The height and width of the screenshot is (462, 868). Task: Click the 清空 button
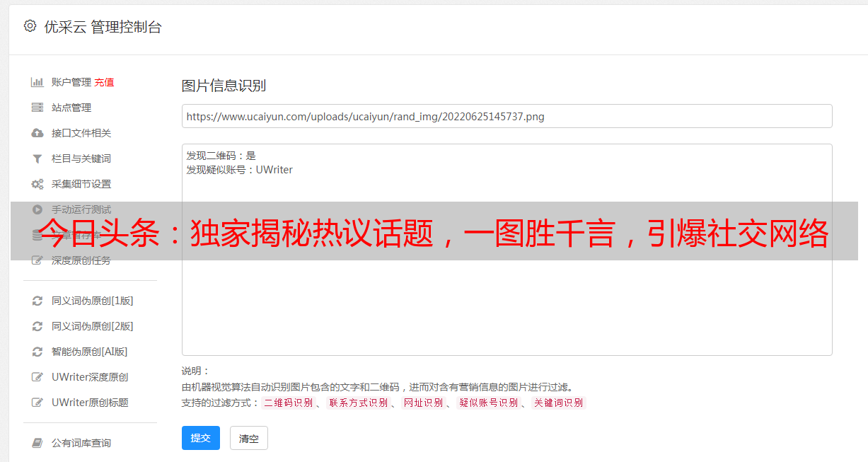(249, 438)
